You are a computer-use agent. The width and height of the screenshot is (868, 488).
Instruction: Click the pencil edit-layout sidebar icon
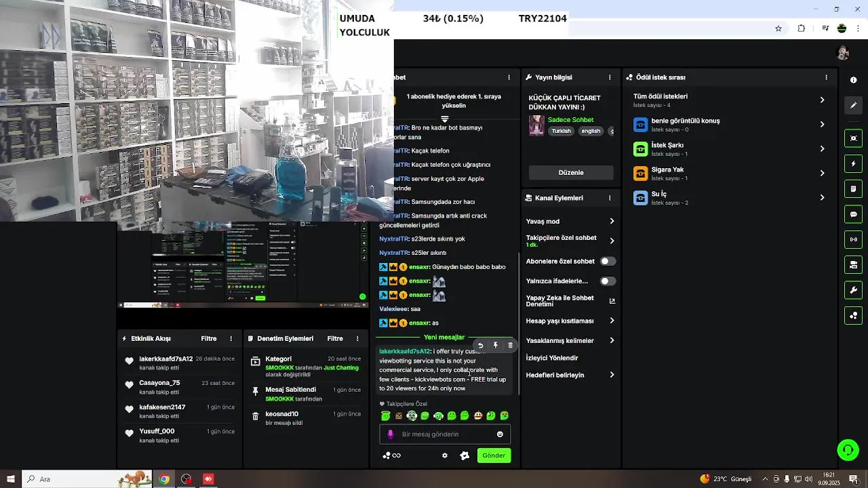click(853, 105)
